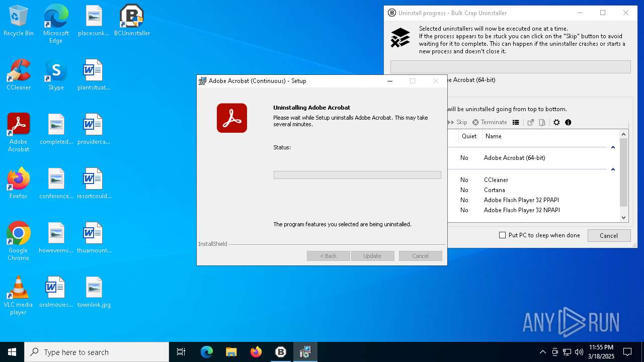Viewport: 644px width, 362px height.
Task: Open the notification center
Action: tap(627, 352)
